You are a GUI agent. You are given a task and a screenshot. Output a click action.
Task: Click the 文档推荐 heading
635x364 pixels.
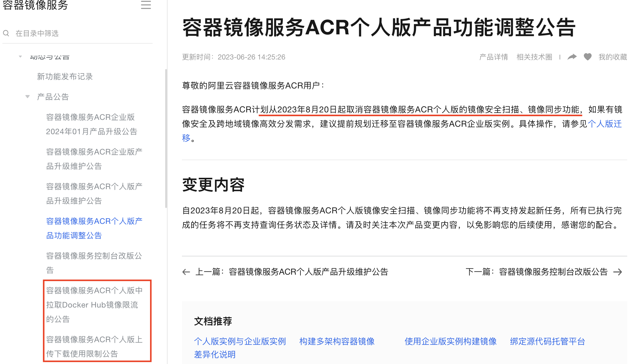click(x=213, y=321)
